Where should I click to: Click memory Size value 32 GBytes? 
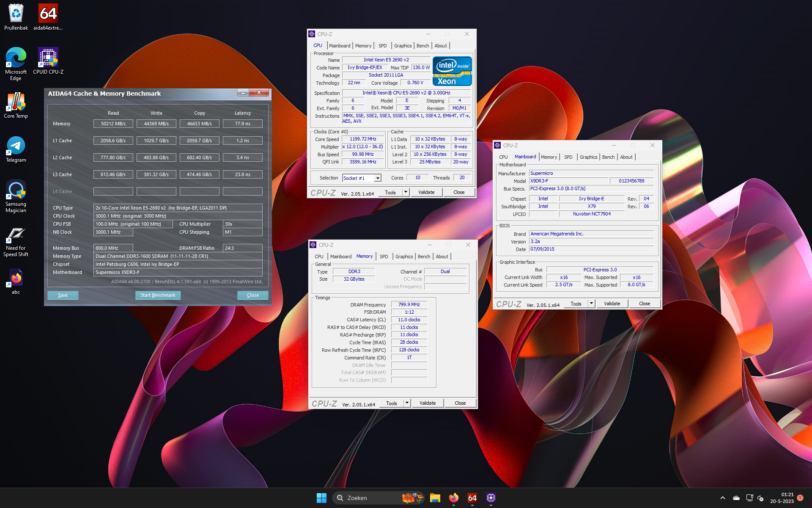click(x=354, y=279)
